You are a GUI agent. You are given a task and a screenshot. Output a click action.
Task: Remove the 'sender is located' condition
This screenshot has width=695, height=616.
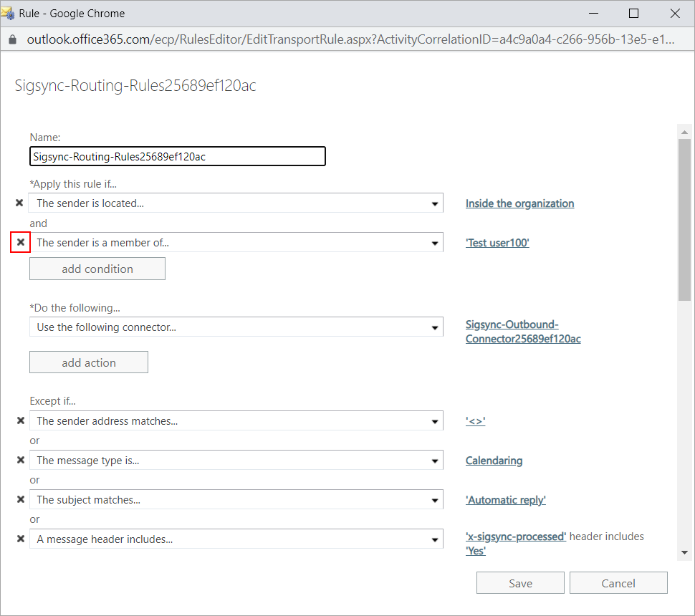(20, 203)
